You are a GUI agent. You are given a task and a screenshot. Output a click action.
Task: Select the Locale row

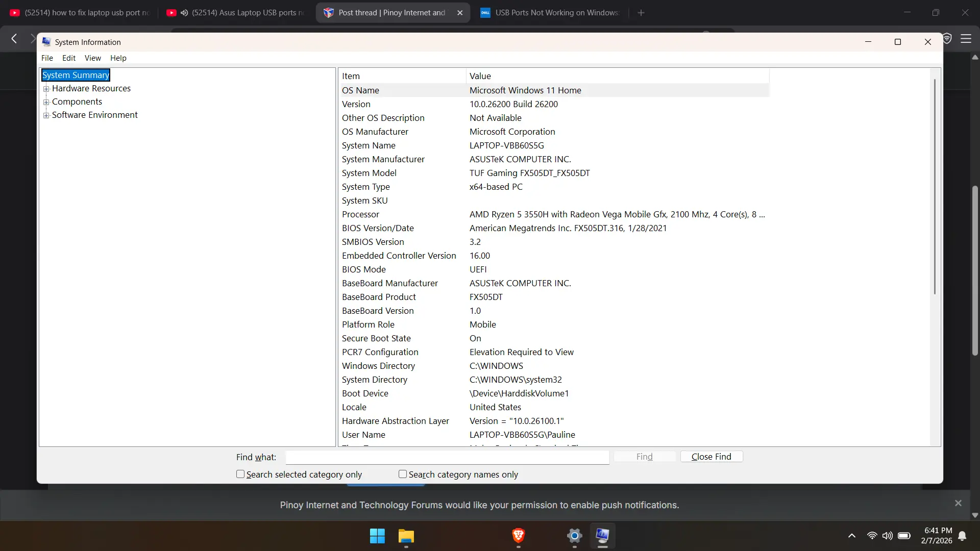click(555, 407)
